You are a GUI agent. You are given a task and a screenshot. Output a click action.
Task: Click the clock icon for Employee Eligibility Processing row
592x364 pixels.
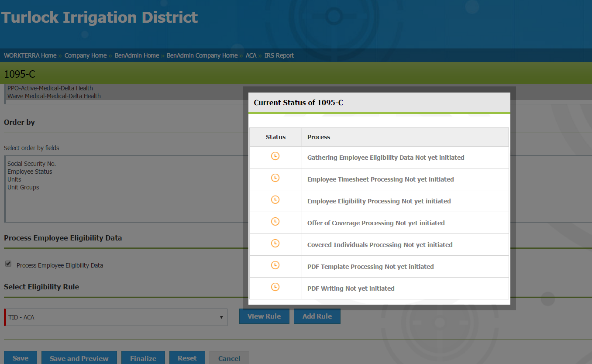(x=275, y=200)
